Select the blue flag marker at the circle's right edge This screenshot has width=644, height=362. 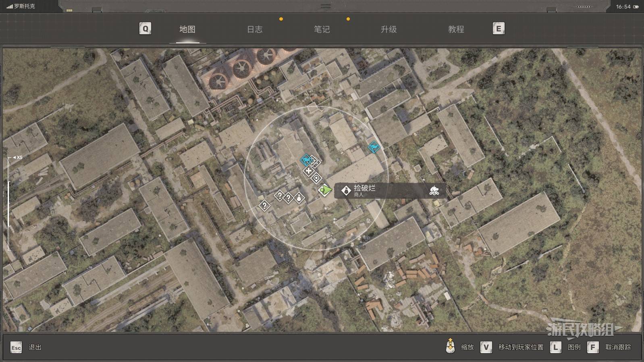click(x=374, y=147)
